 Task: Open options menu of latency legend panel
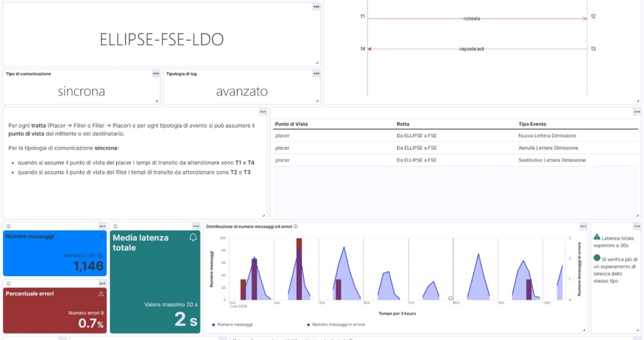tap(637, 226)
